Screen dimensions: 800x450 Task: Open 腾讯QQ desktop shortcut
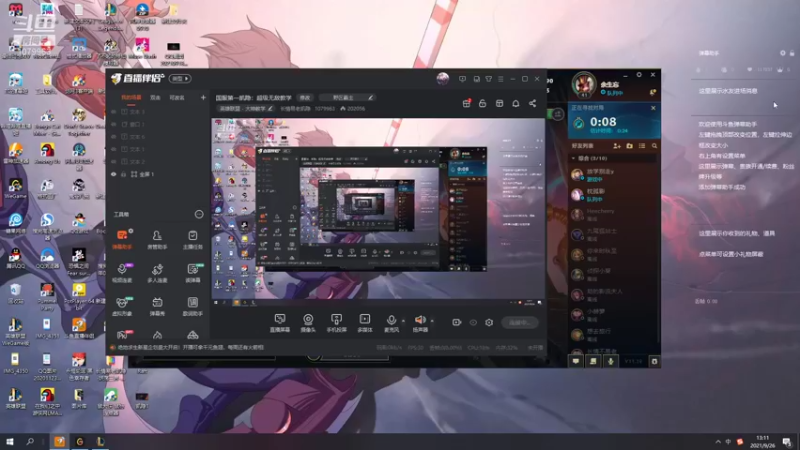[x=15, y=258]
